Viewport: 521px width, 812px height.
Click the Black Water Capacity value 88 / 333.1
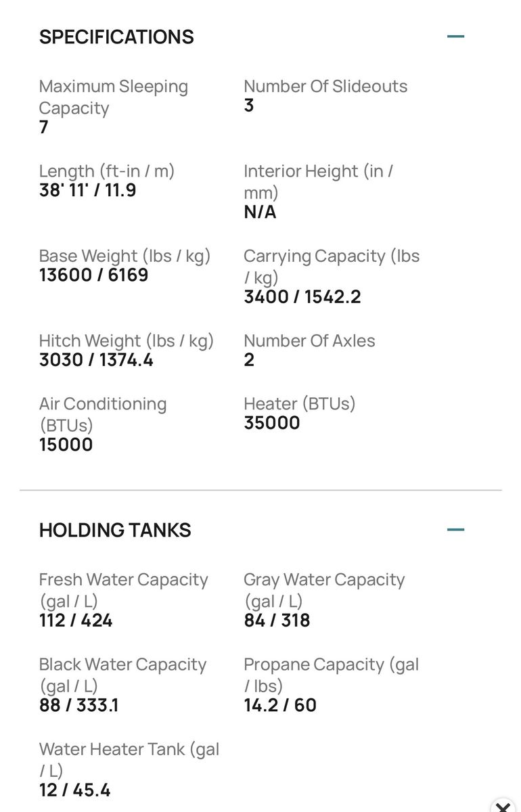pos(78,705)
